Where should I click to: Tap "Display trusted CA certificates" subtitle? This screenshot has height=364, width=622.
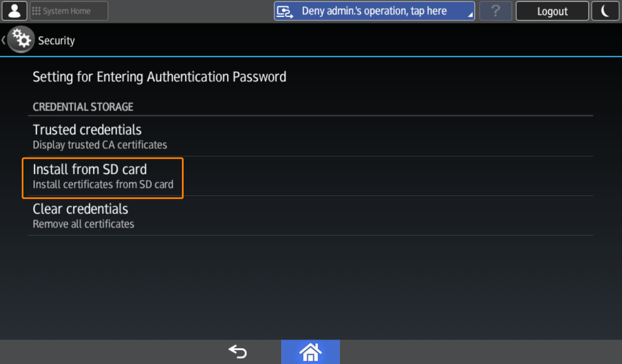click(100, 145)
